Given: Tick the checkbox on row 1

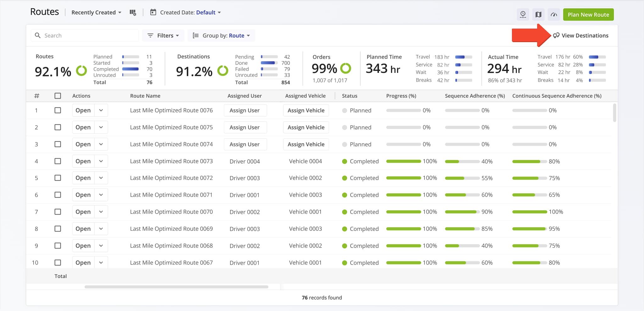Looking at the screenshot, I should point(58,110).
